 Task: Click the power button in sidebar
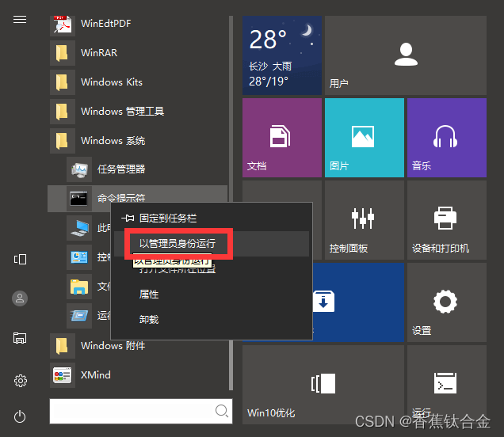[20, 416]
